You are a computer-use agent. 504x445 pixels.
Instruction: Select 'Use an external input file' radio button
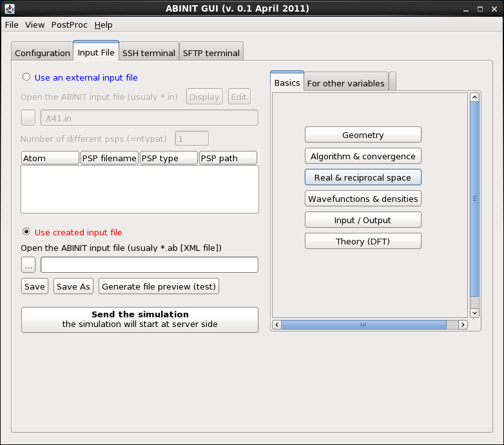pos(26,77)
